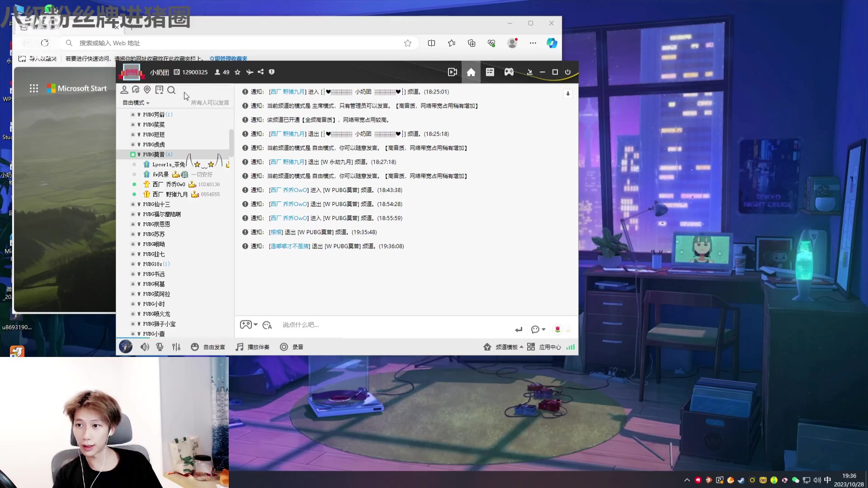Select the PUBG菜菜 channel
The image size is (868, 488).
coord(154,125)
